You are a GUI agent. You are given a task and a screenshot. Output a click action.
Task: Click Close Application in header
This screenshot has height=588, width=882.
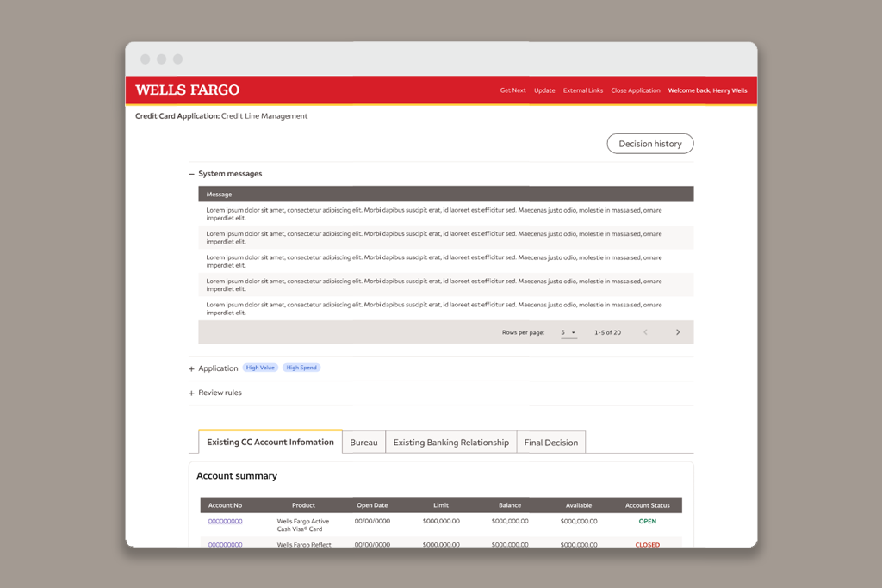[636, 90]
